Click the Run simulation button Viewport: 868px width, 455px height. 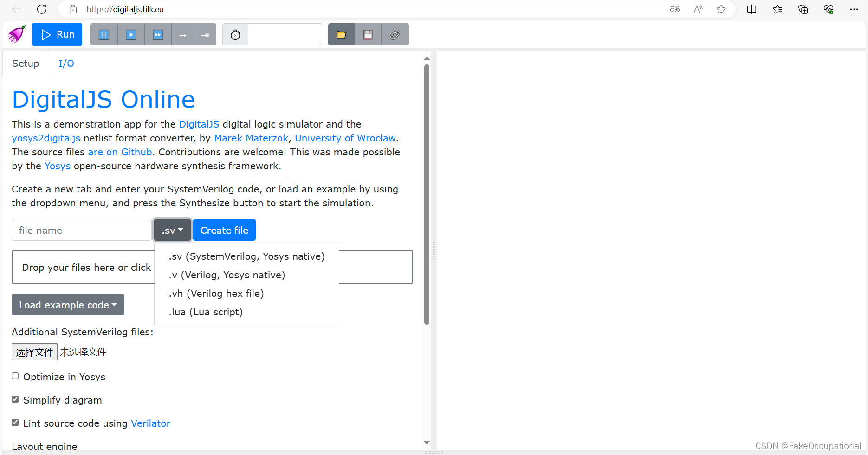coord(57,34)
